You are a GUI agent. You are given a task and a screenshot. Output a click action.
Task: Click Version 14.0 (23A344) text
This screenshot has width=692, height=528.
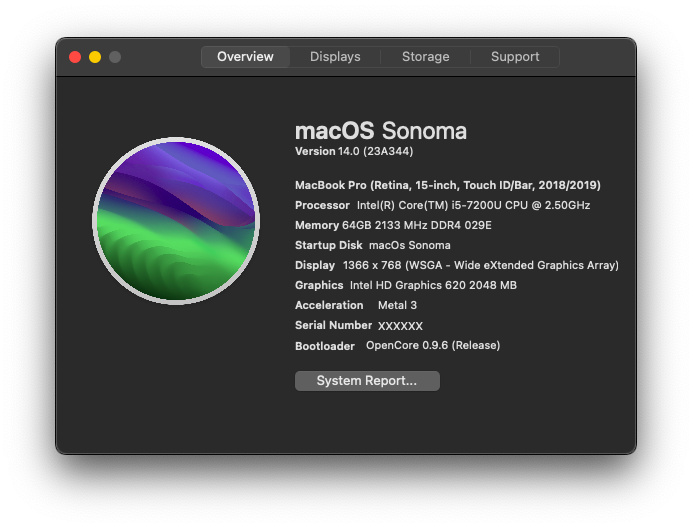(354, 151)
